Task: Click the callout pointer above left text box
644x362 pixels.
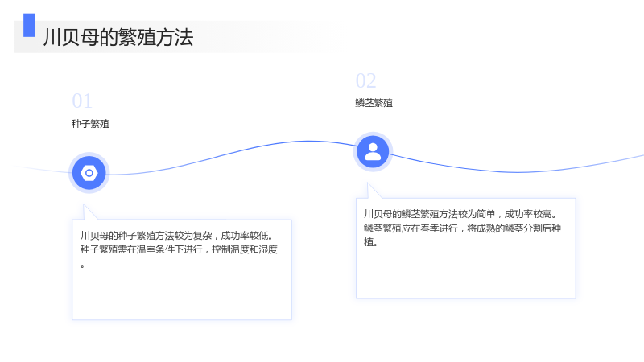Action: tap(89, 212)
